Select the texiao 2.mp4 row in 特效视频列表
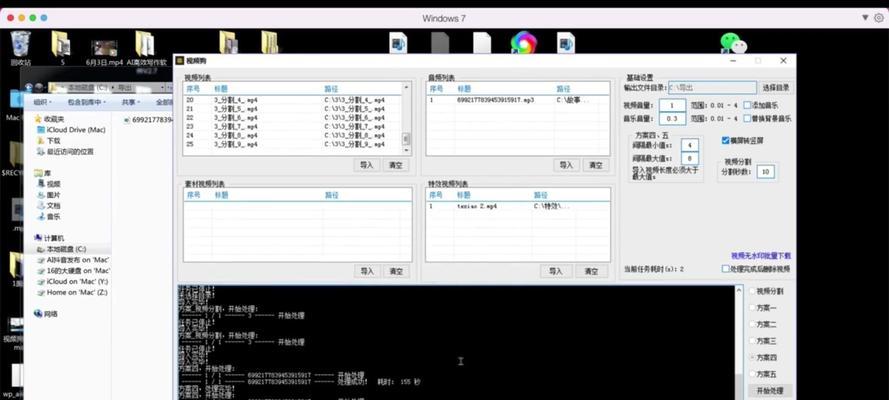The image size is (889, 400). (x=518, y=207)
